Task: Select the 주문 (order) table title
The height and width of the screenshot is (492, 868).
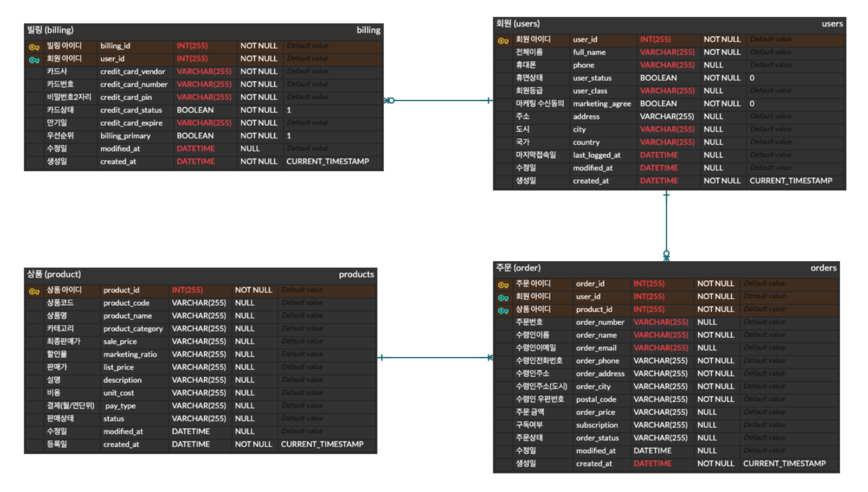Action: [x=518, y=268]
